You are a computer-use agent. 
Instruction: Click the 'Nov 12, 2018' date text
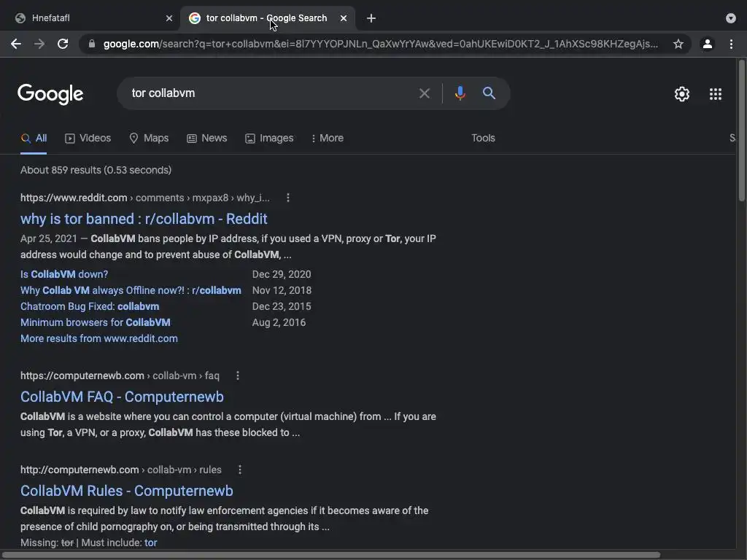[x=282, y=290]
